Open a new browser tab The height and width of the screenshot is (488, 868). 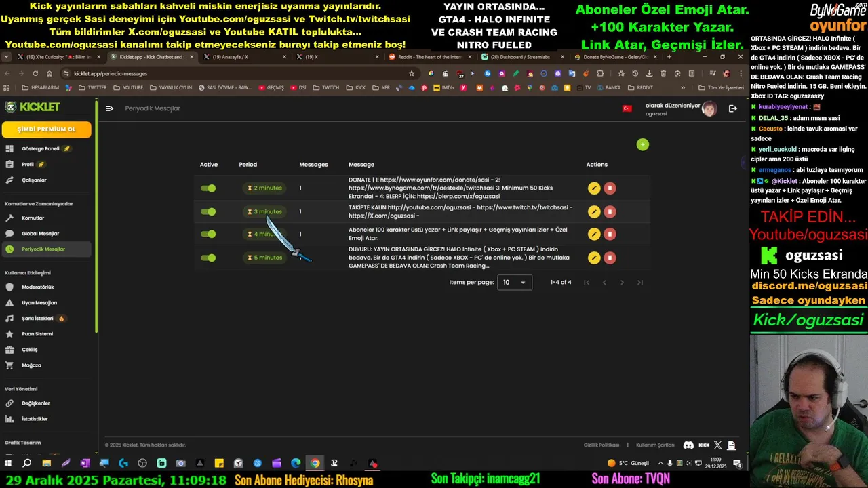click(669, 57)
